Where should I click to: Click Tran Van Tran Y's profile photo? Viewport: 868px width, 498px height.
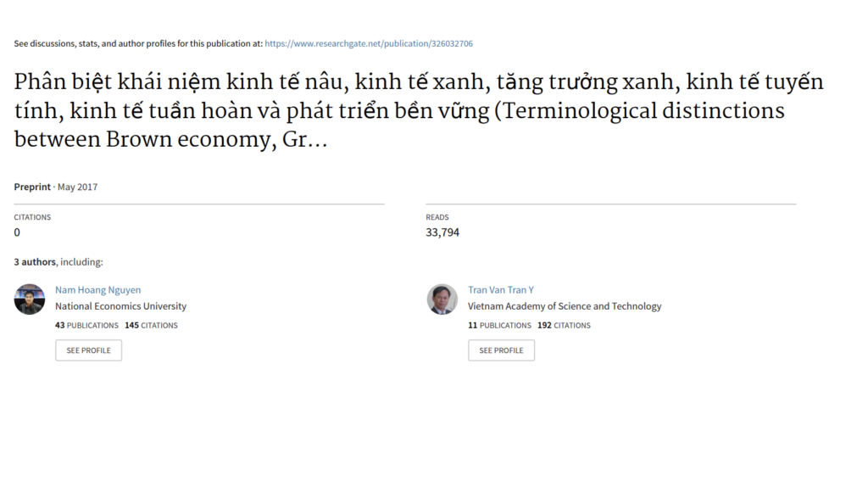click(442, 299)
